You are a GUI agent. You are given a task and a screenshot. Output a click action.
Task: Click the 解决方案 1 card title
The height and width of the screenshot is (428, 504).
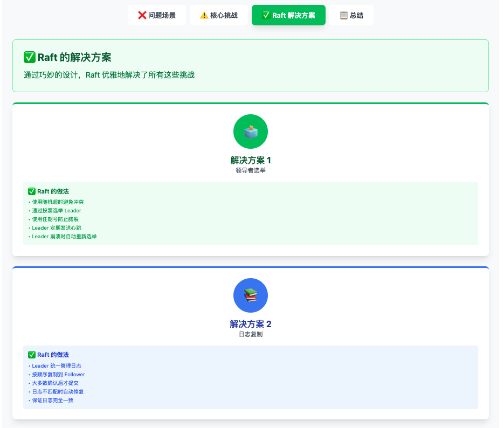click(251, 160)
